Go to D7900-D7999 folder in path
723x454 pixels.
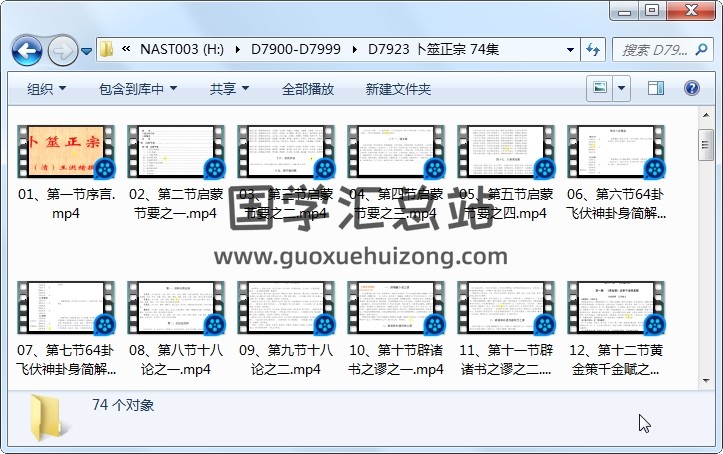tap(296, 49)
